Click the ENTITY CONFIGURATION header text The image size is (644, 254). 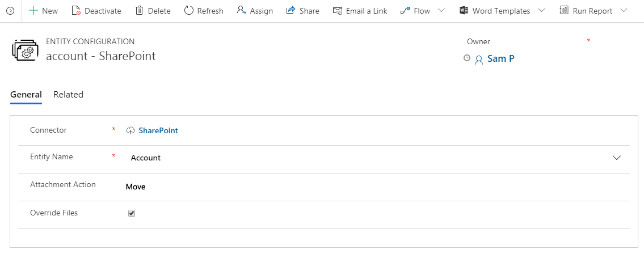(x=90, y=41)
